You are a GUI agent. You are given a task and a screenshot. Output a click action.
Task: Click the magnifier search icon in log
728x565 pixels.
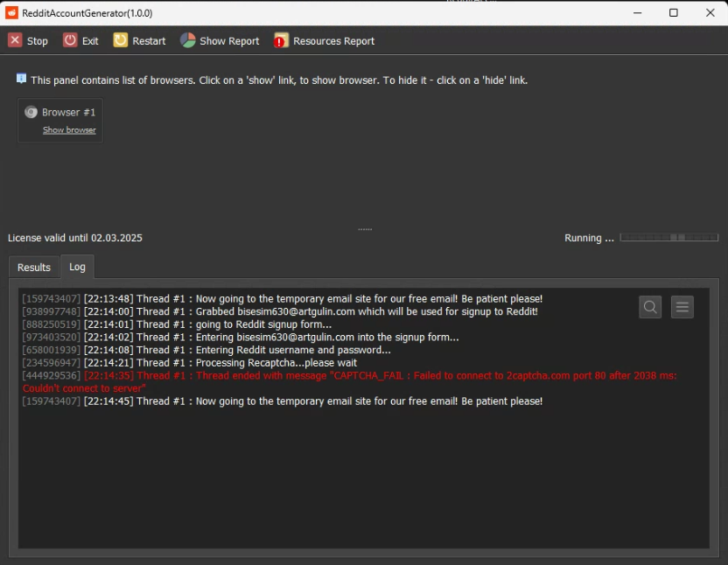650,306
